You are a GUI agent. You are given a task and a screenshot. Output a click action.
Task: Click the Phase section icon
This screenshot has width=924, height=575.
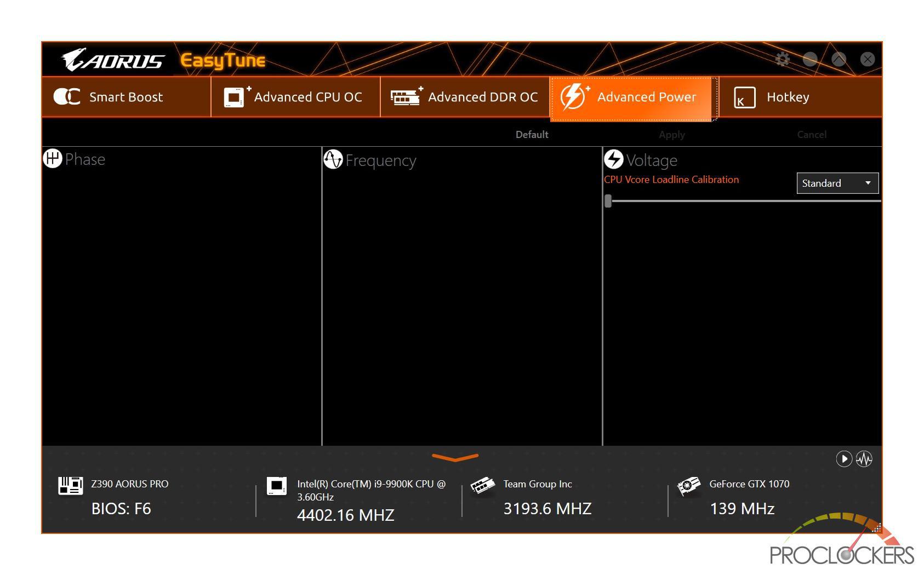[x=53, y=159]
